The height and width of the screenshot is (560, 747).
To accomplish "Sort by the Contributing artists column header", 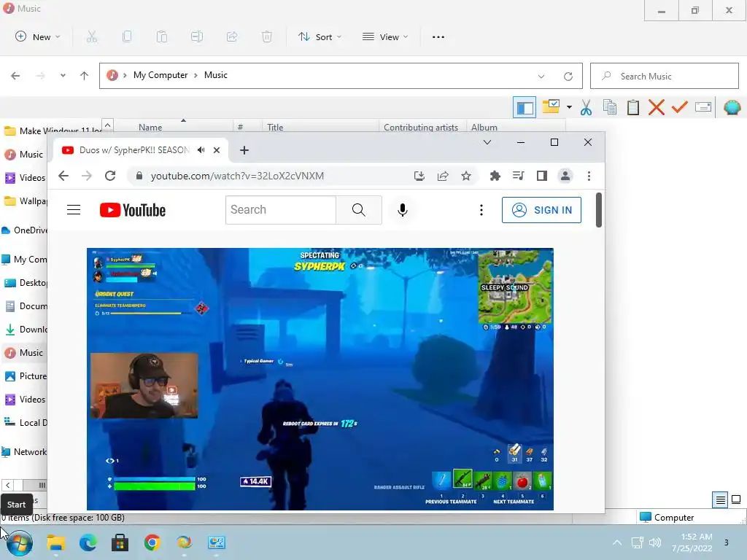I will [x=422, y=125].
